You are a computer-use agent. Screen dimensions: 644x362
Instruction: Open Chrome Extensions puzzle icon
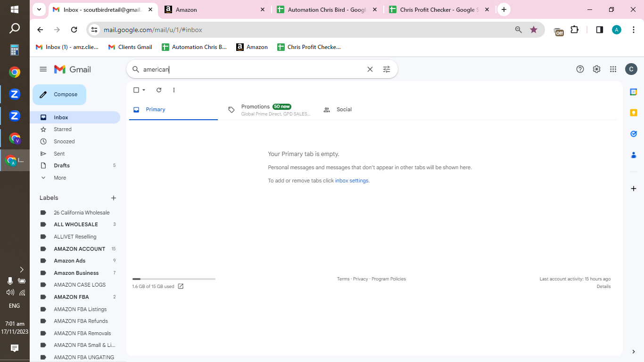click(x=574, y=30)
